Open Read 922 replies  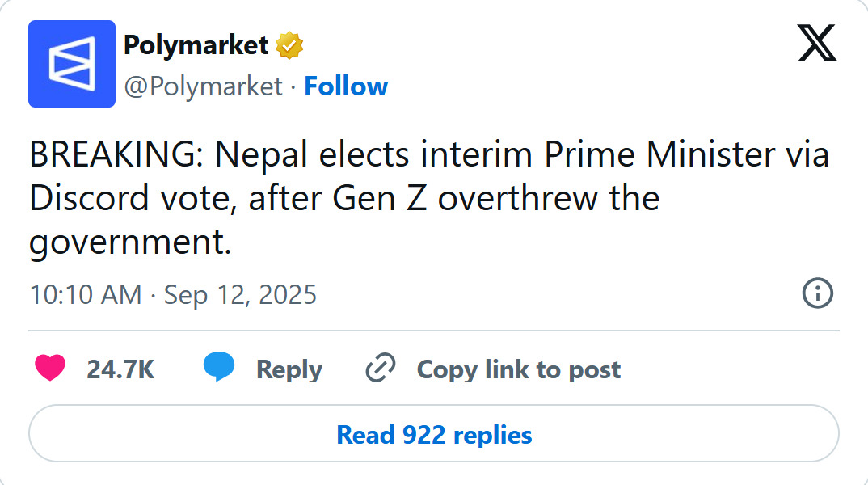434,433
